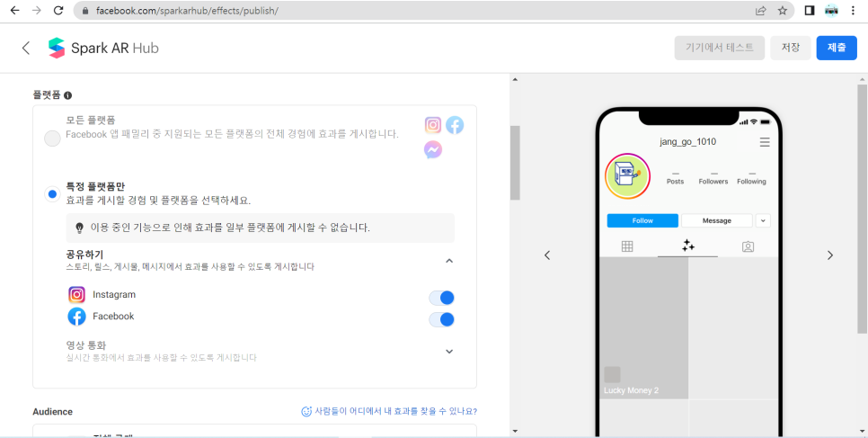Toggle the Facebook sharing switch
Viewport: 868px width, 438px height.
pyautogui.click(x=442, y=319)
